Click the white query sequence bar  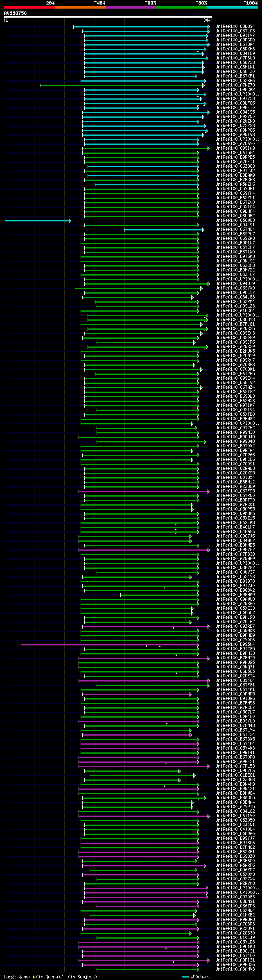(108, 17)
